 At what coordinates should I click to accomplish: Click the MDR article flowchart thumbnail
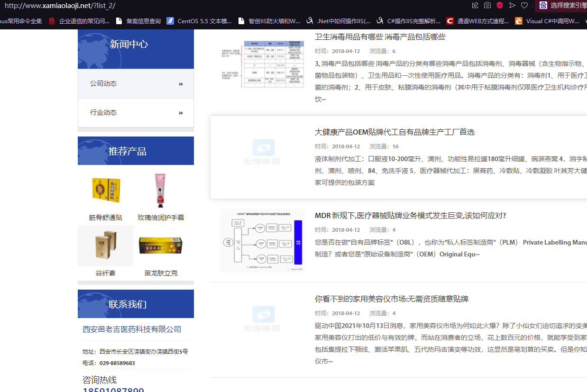point(262,240)
